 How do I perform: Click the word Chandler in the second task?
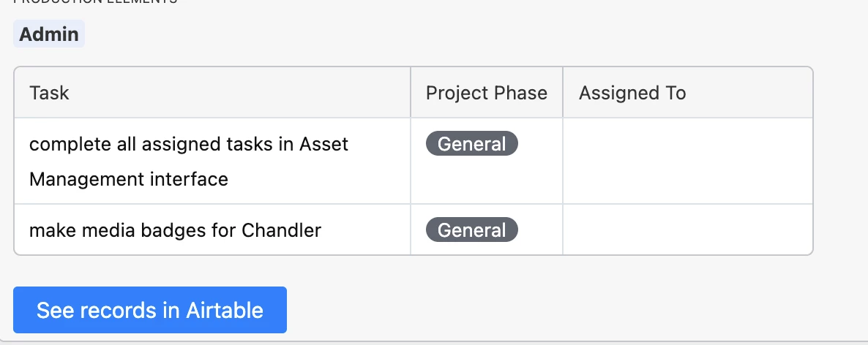point(281,230)
